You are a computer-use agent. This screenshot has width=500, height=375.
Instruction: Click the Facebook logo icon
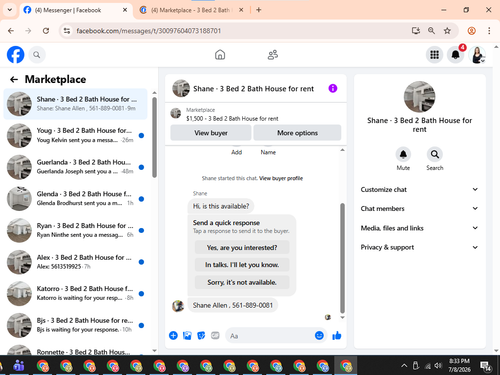click(16, 55)
